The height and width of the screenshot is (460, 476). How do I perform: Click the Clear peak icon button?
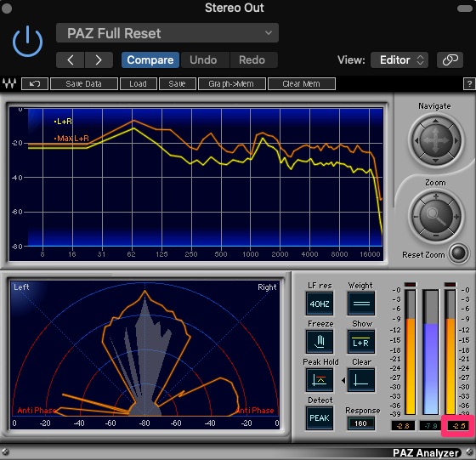click(361, 380)
